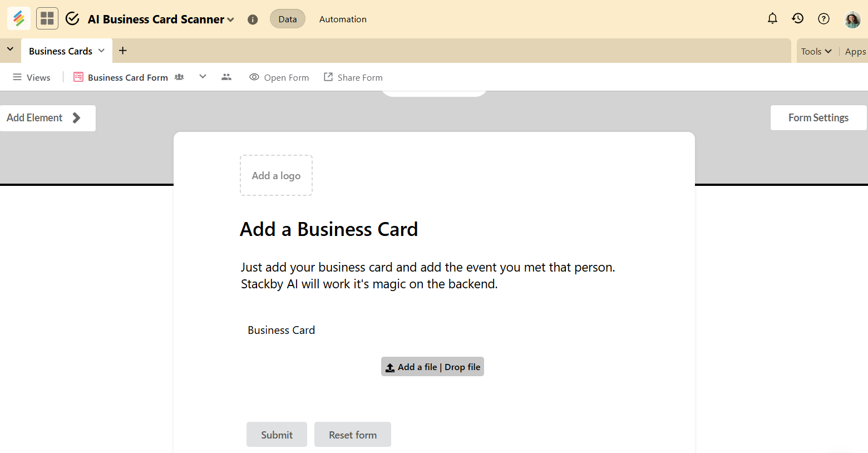Click the Add a logo placeholder
This screenshot has width=868, height=453.
pos(276,175)
